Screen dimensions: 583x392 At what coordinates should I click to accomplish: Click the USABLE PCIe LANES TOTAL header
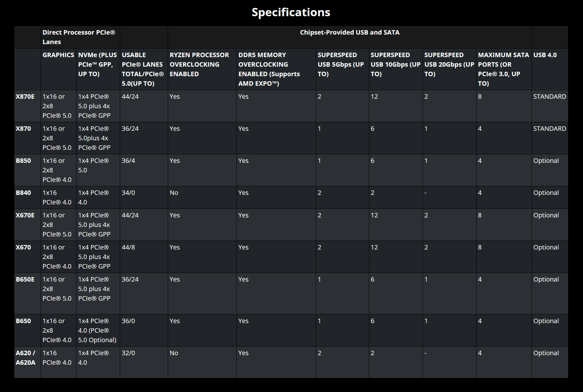(x=144, y=69)
